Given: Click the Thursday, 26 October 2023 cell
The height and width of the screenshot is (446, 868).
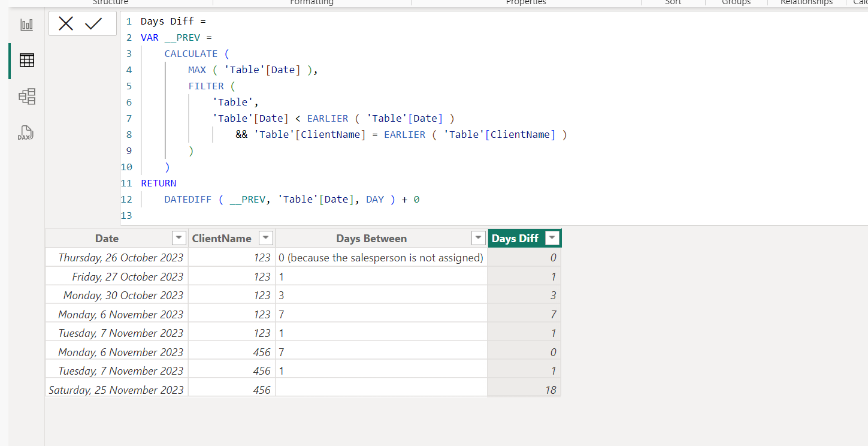Looking at the screenshot, I should pos(117,258).
